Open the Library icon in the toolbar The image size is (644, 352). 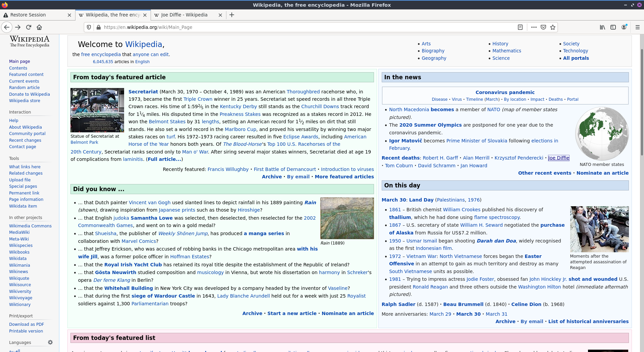[x=602, y=27]
